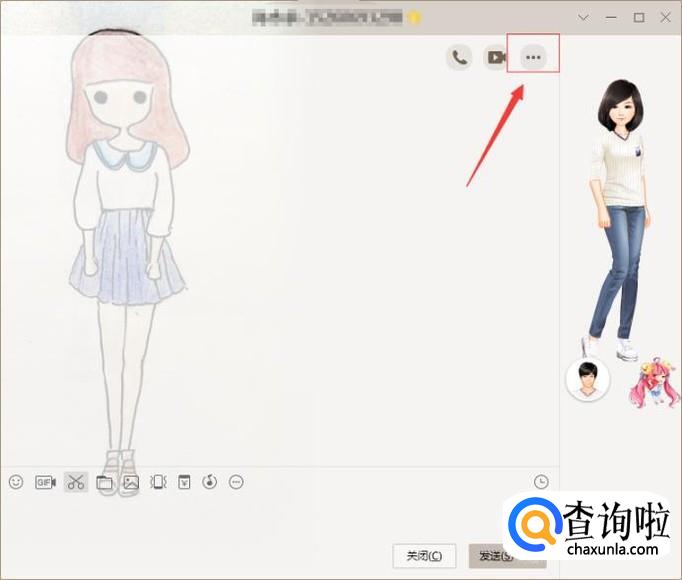Click the pink-haired cartoon mascot
The width and height of the screenshot is (682, 580).
point(654,383)
